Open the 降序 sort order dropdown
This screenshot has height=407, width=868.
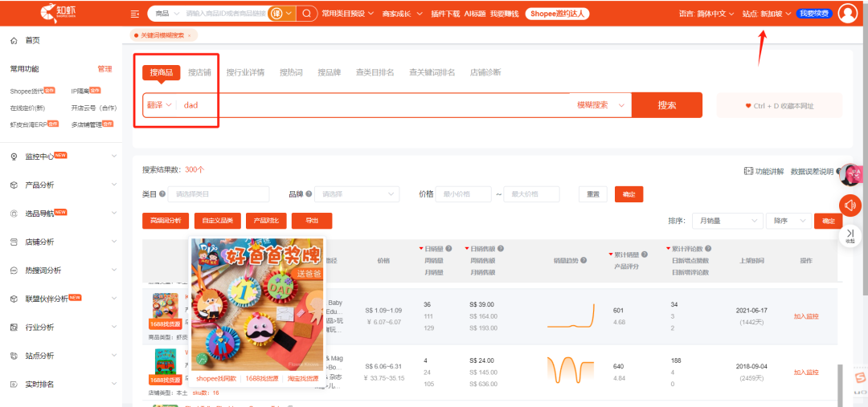[789, 221]
